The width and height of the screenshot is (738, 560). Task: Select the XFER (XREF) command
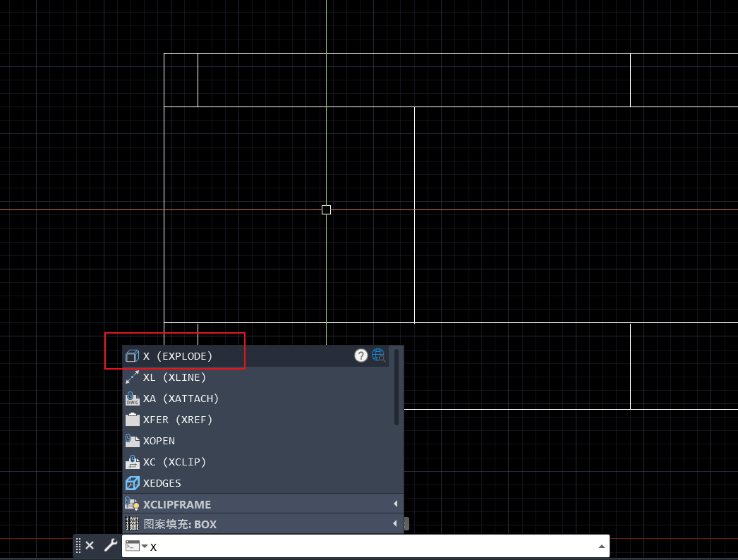(177, 420)
